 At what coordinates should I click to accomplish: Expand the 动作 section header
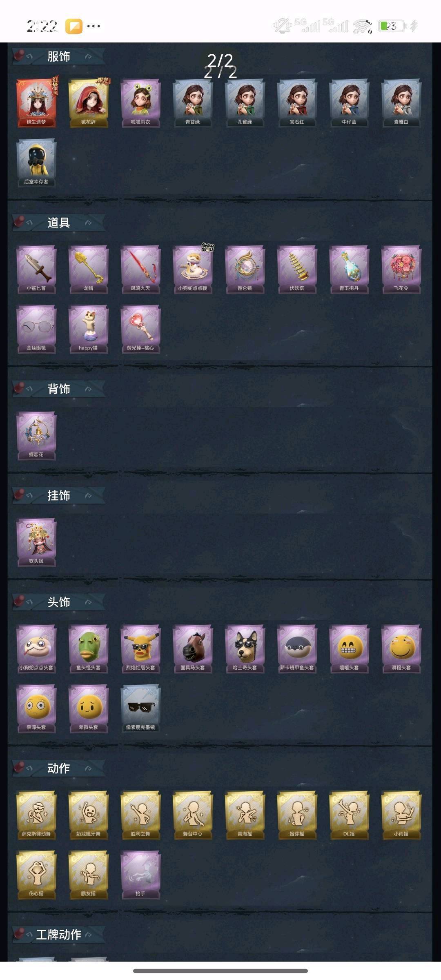(59, 768)
